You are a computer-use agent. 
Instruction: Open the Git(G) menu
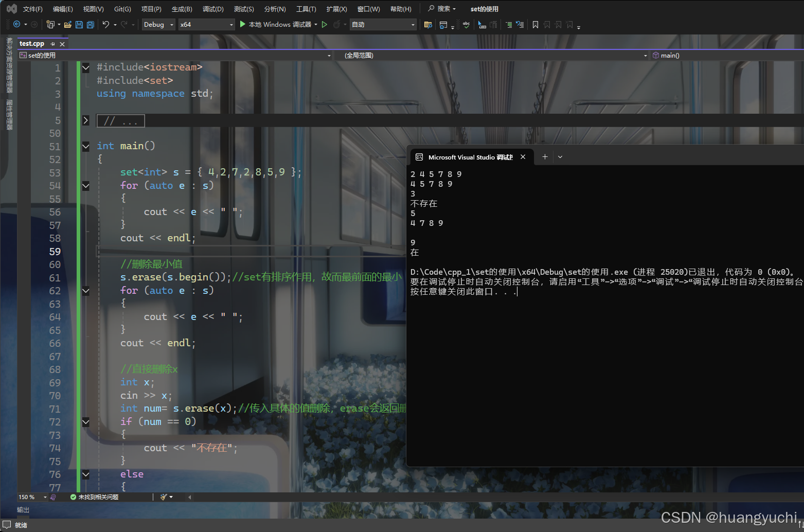pos(122,8)
